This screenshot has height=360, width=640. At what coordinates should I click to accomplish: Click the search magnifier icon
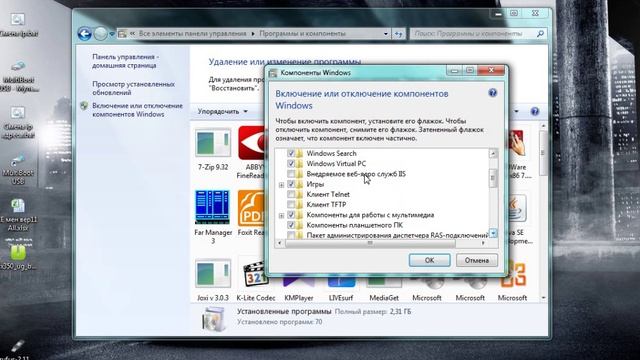[540, 33]
